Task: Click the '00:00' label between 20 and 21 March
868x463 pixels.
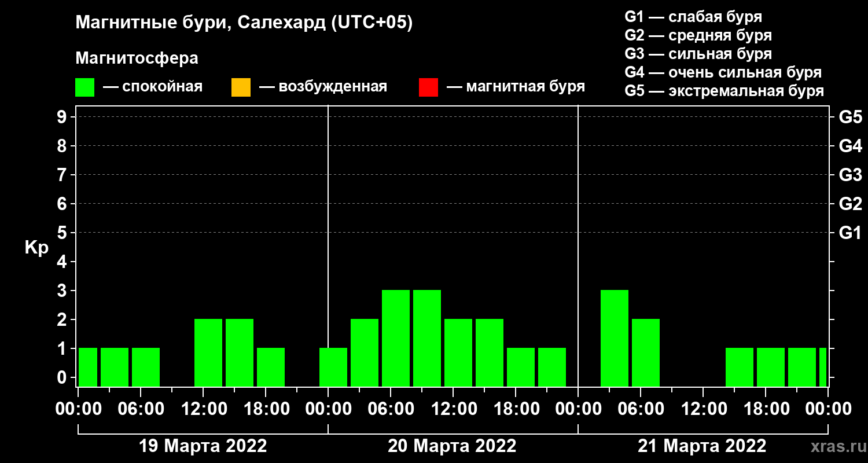Action: 578,409
